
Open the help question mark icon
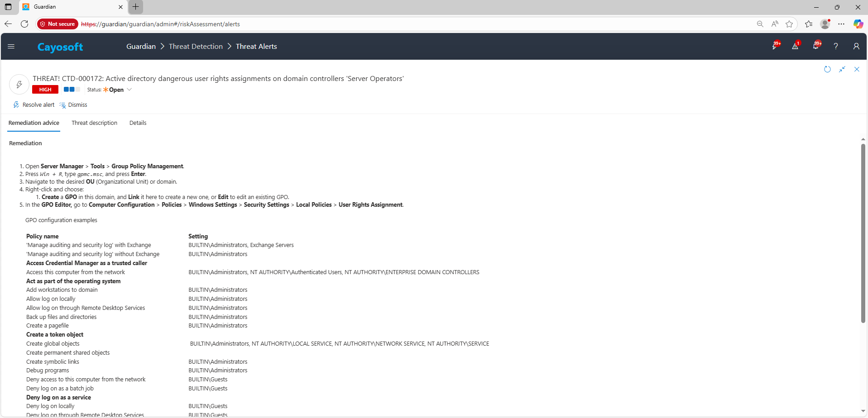coord(836,46)
